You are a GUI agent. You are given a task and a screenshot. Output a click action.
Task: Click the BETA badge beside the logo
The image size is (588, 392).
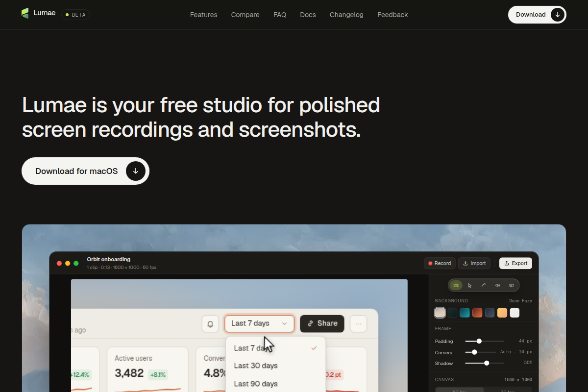click(75, 15)
